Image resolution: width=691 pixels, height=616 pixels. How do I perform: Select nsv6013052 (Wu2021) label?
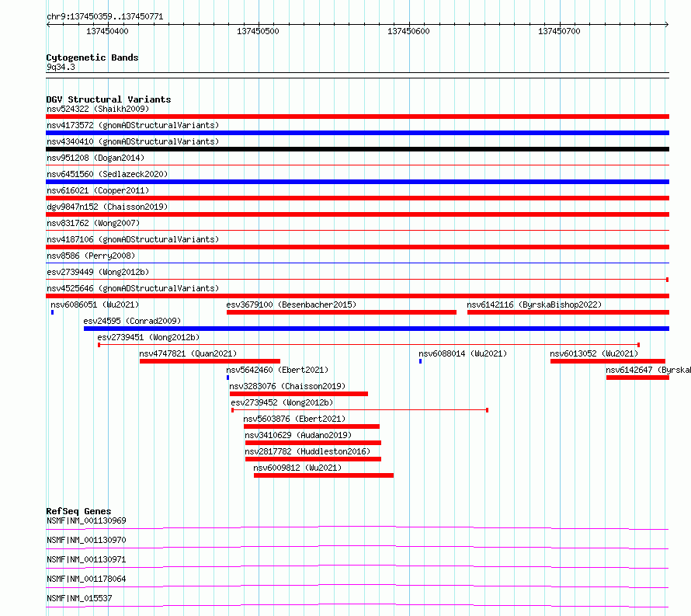(x=594, y=353)
